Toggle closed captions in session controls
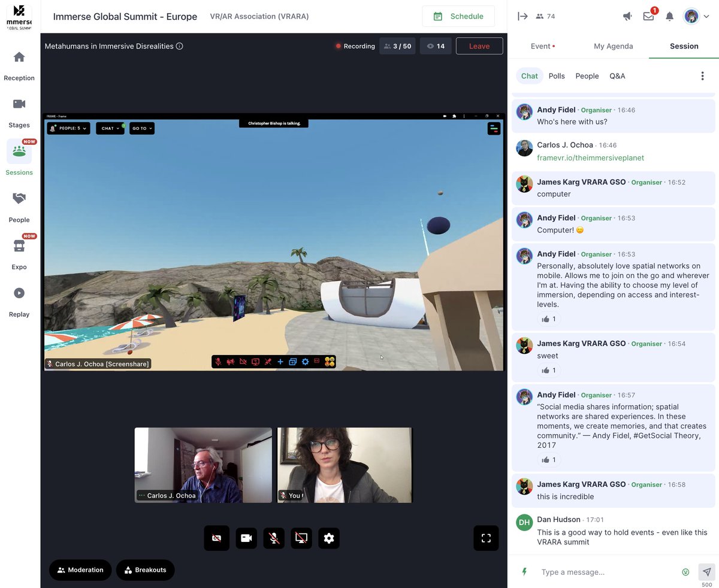 216,538
